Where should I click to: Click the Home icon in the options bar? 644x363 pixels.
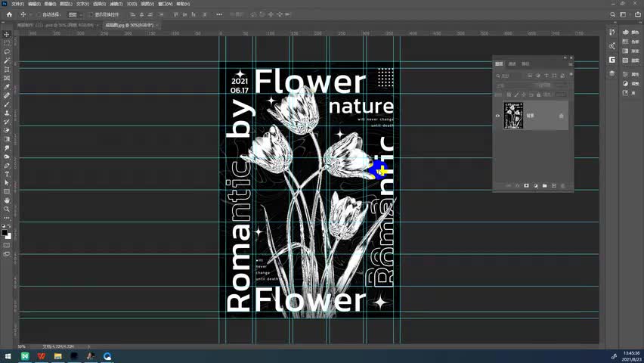click(x=9, y=14)
